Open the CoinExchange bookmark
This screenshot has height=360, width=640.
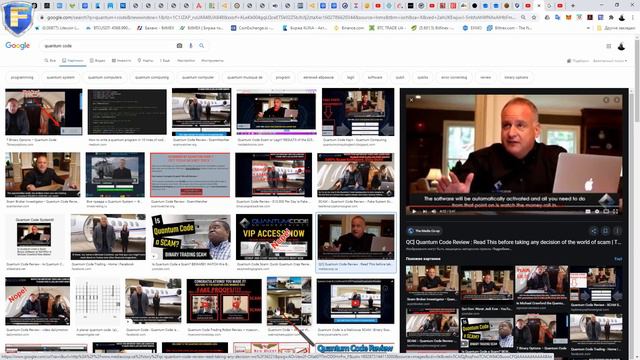click(x=252, y=28)
